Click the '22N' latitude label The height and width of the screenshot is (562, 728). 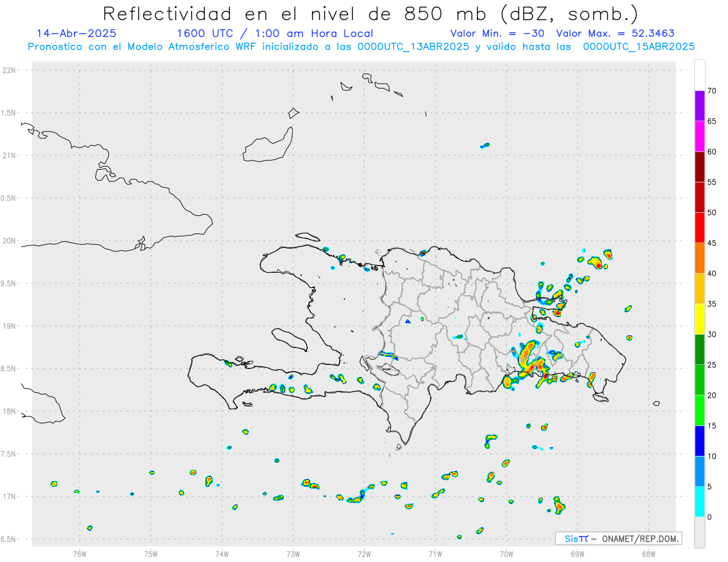point(10,70)
